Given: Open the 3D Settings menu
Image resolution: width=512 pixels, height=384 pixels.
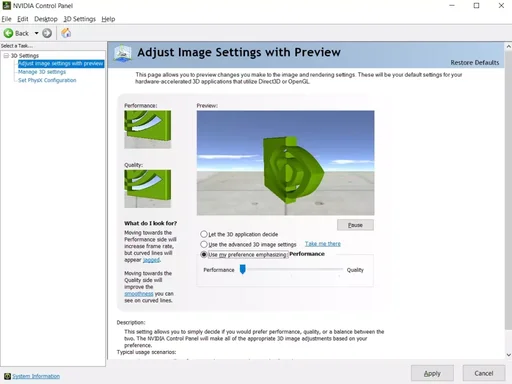Looking at the screenshot, I should [79, 19].
